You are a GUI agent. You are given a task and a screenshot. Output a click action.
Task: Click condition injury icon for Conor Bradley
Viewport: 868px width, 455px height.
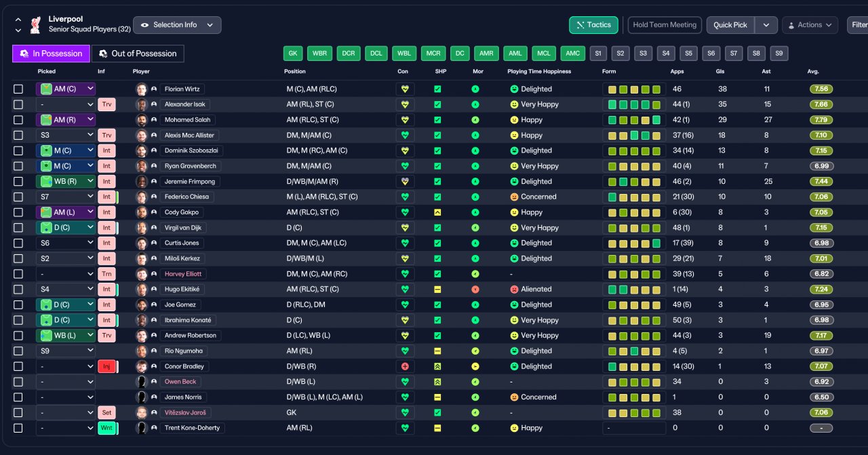point(406,366)
